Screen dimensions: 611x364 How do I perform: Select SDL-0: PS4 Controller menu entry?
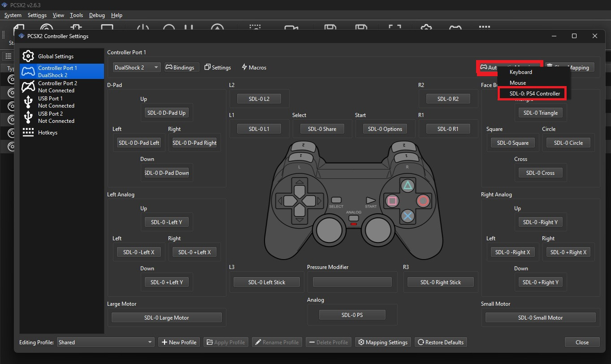[532, 94]
